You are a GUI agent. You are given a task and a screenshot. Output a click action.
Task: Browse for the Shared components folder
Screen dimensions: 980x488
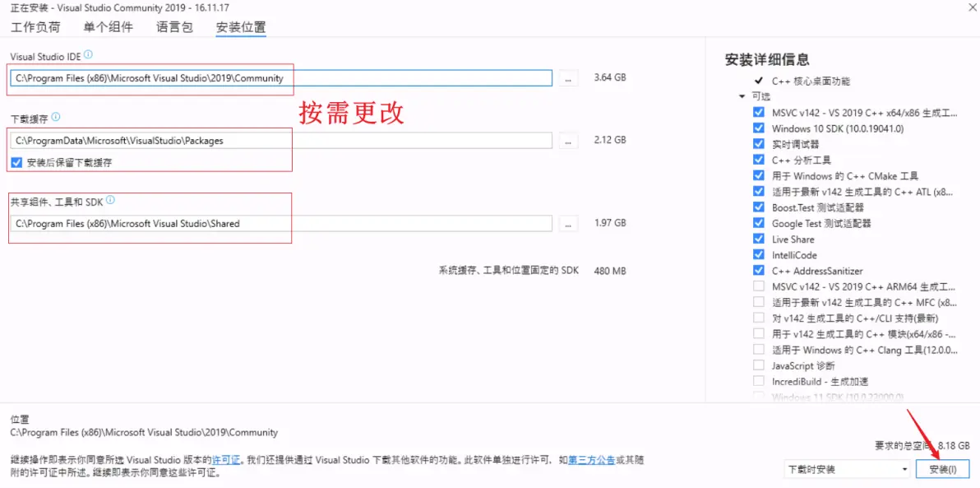point(567,223)
